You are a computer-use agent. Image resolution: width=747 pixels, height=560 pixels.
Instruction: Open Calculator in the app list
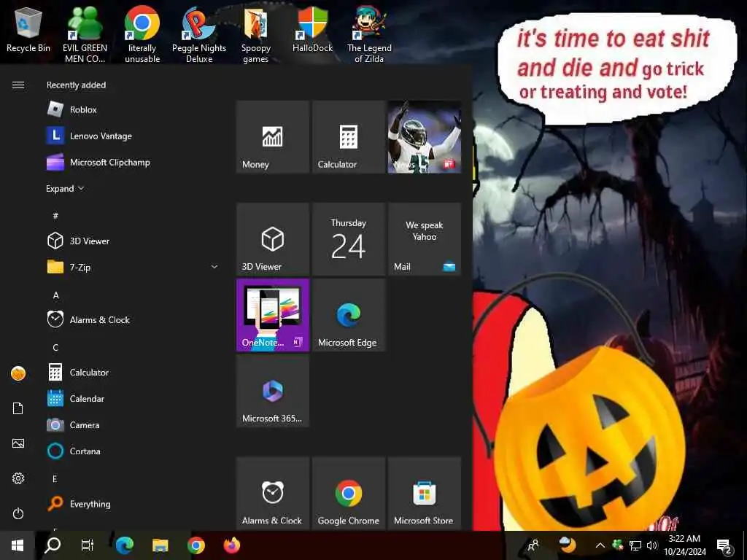132,373
